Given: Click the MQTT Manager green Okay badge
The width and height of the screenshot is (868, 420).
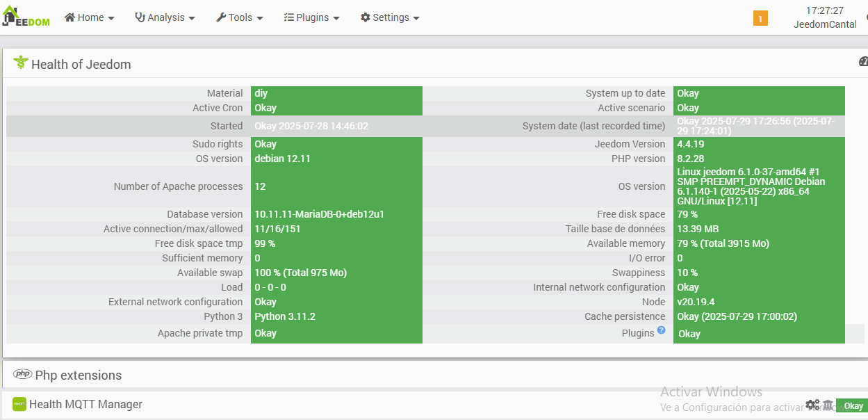Looking at the screenshot, I should click(x=853, y=406).
